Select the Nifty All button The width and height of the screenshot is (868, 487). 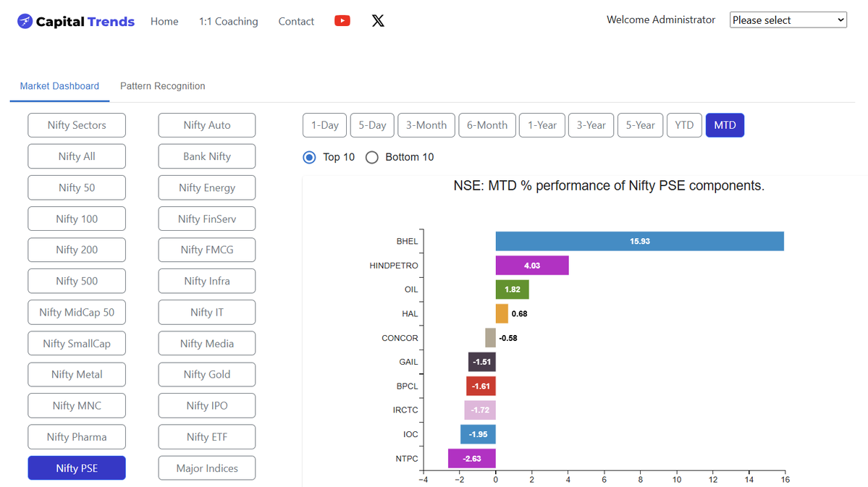[x=77, y=156]
